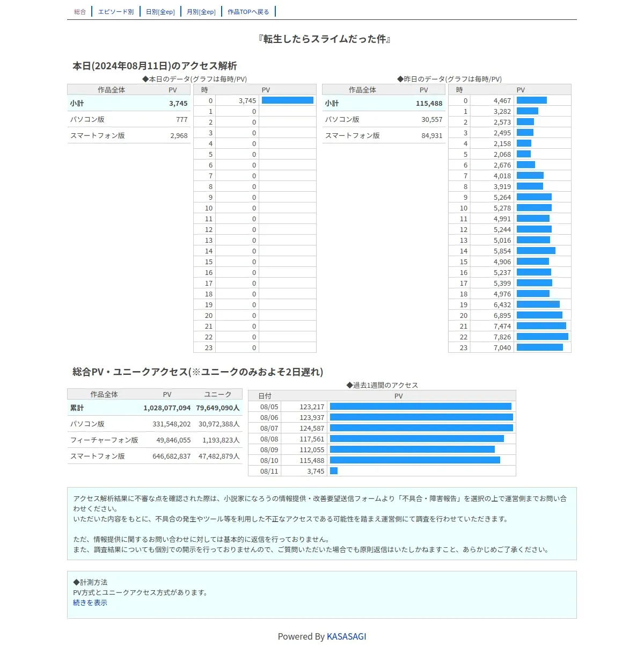Open the 日別[全ep] tab
This screenshot has width=644, height=645.
pyautogui.click(x=160, y=12)
